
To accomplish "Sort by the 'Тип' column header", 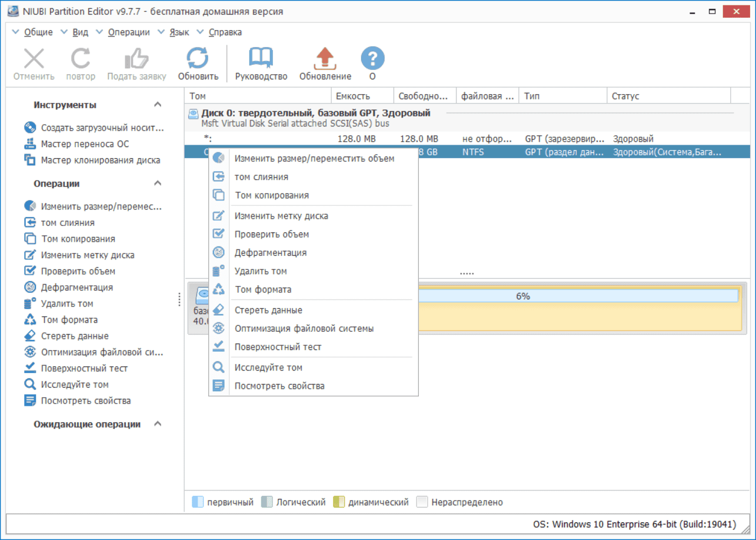I will click(x=563, y=96).
